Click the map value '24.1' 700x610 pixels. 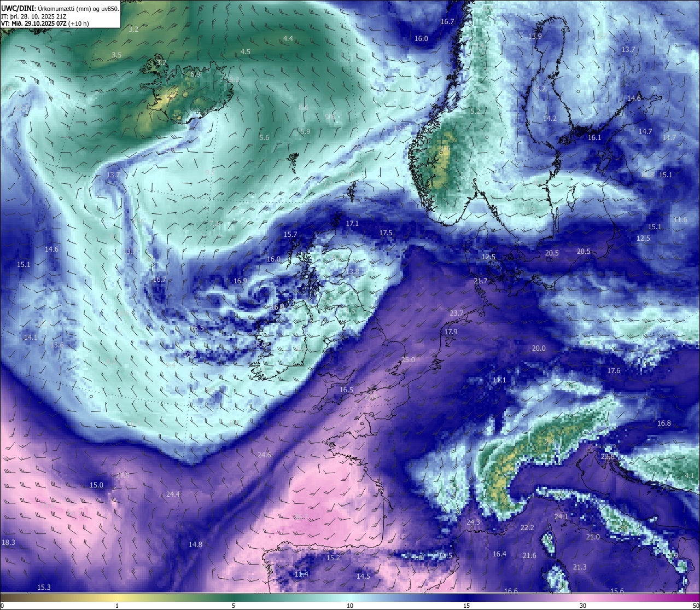point(561,517)
